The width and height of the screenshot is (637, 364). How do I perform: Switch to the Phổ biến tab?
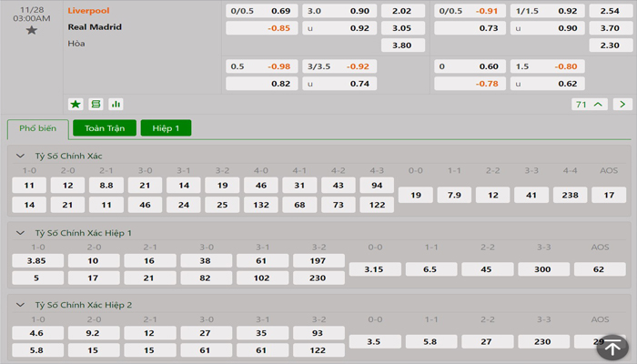pos(37,128)
